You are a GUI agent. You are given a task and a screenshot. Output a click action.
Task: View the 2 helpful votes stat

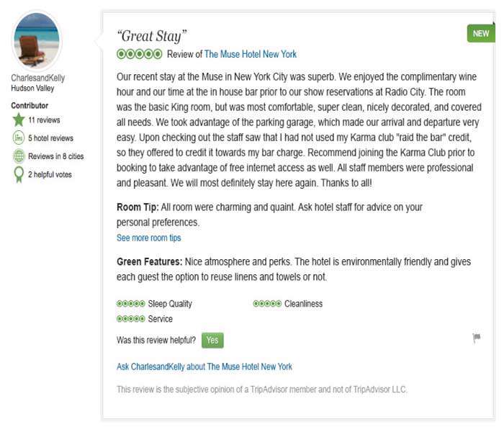point(50,174)
